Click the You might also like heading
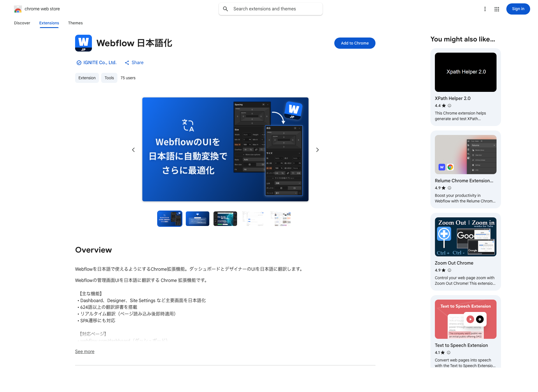Screen dimensions: 538x392 click(463, 39)
